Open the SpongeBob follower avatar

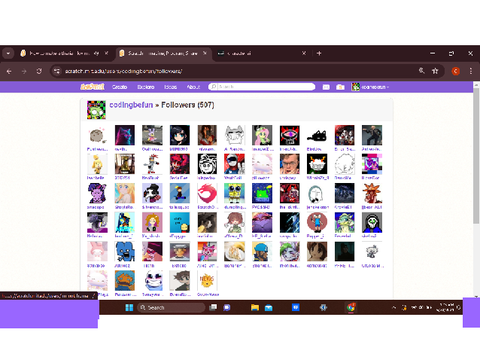(x=234, y=193)
